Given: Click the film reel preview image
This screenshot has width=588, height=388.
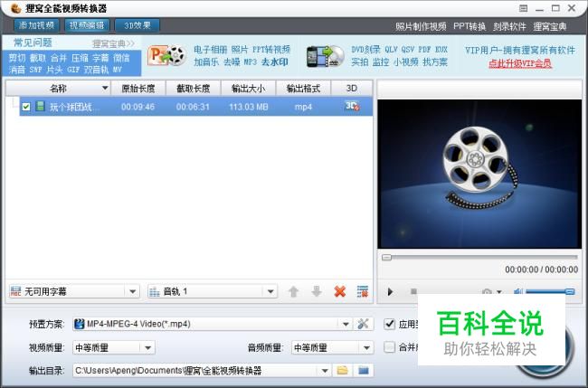Looking at the screenshot, I should click(x=479, y=174).
